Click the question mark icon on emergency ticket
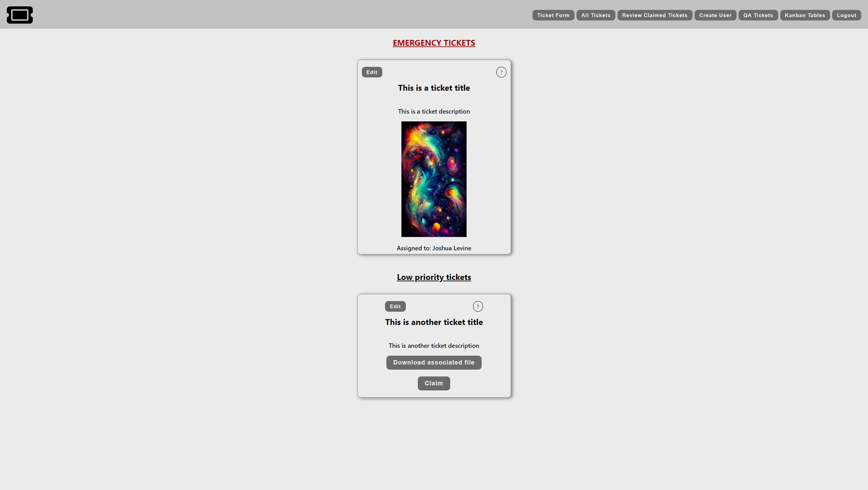The image size is (868, 490). [501, 72]
